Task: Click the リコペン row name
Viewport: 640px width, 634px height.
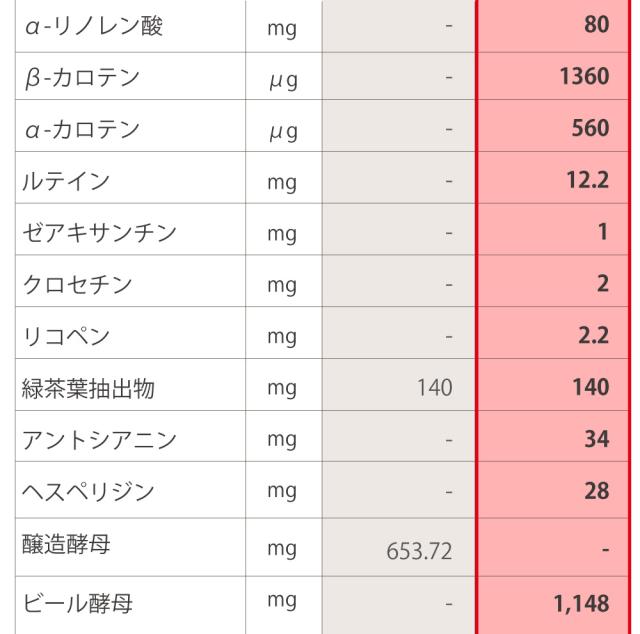Action: pyautogui.click(x=66, y=336)
